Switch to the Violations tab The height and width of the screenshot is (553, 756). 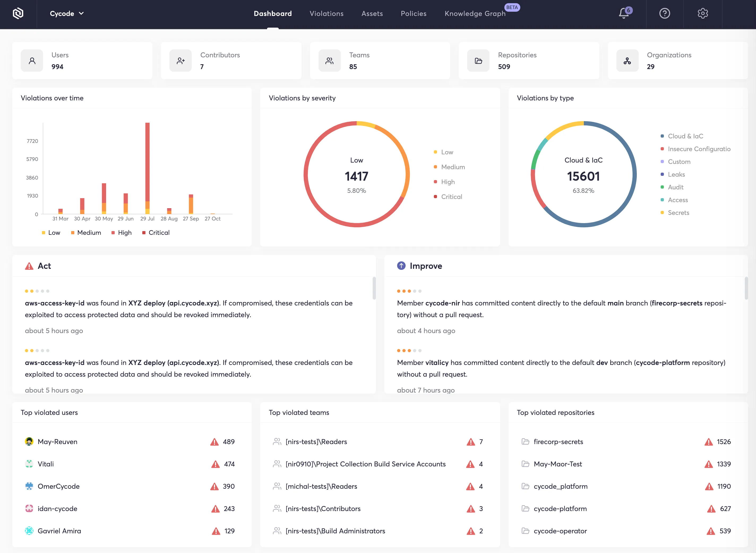(x=327, y=13)
